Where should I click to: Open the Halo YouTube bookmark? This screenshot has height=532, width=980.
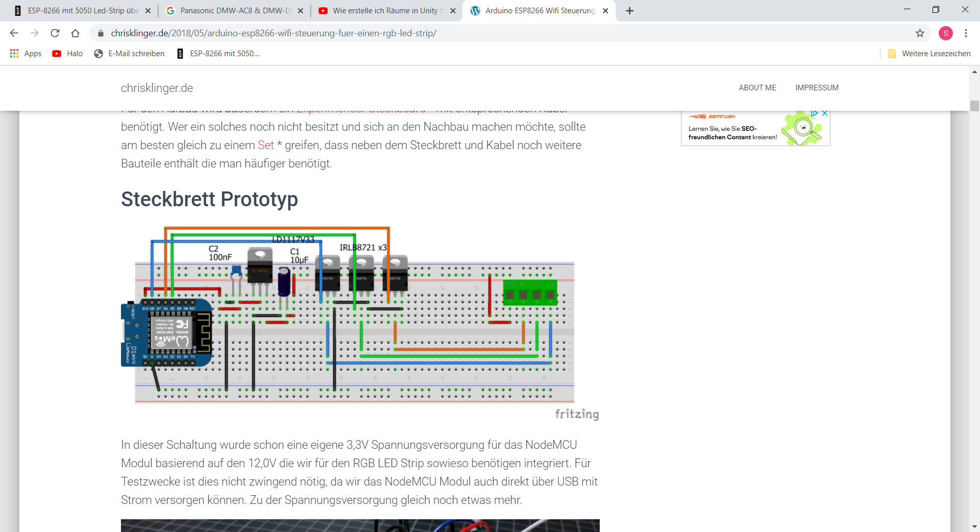[67, 53]
